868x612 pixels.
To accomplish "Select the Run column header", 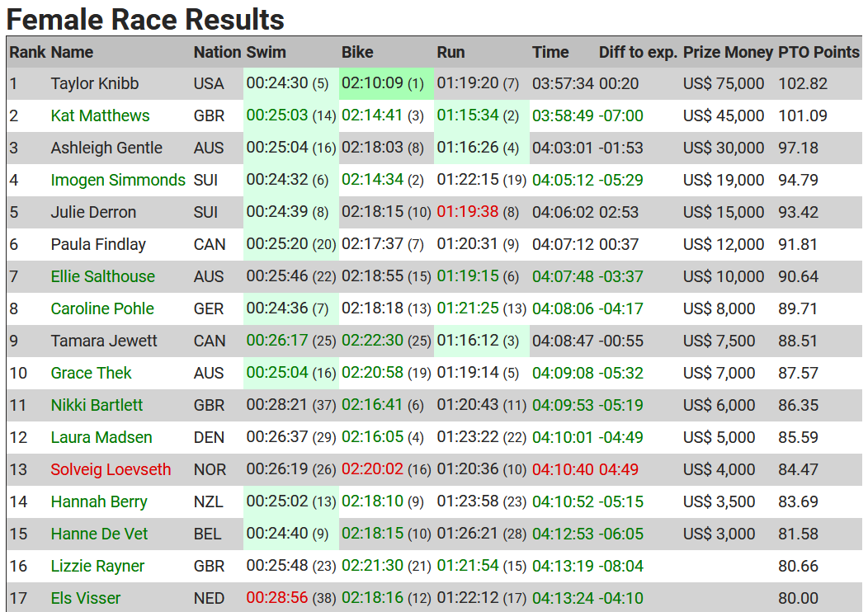I will 451,52.
